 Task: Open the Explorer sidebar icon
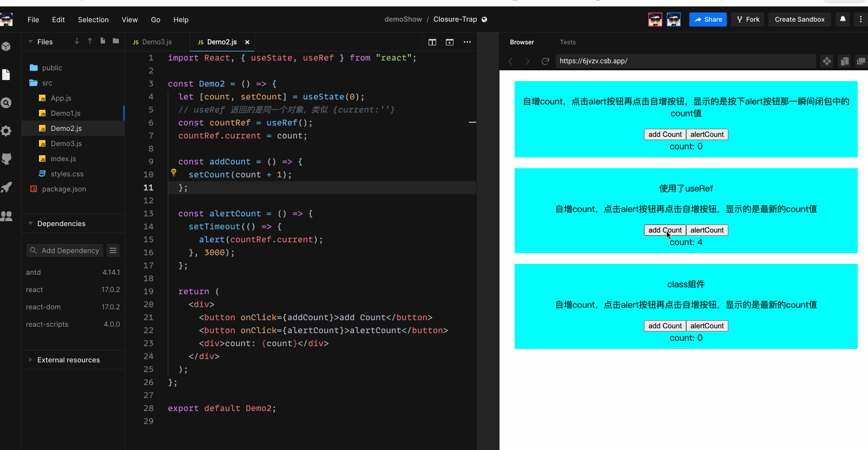click(6, 75)
